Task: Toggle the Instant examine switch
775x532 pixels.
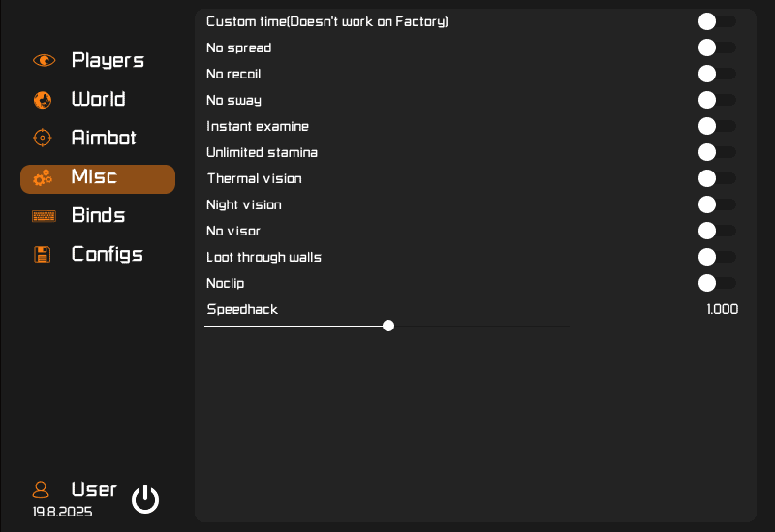Action: click(716, 126)
